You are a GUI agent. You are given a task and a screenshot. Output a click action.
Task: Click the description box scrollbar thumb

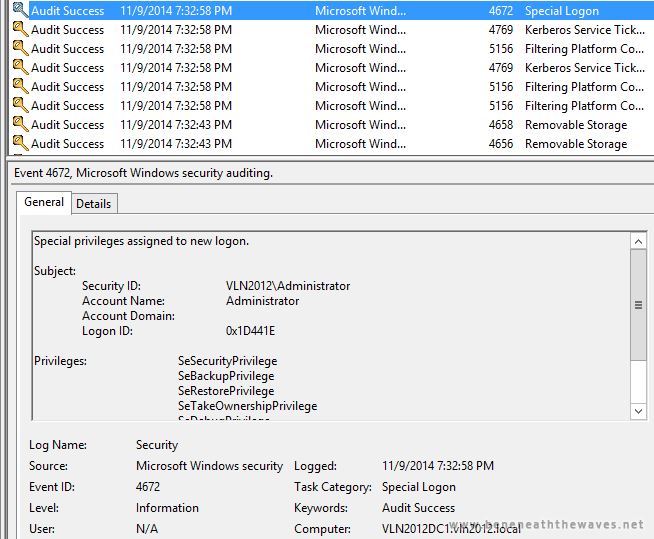point(638,305)
